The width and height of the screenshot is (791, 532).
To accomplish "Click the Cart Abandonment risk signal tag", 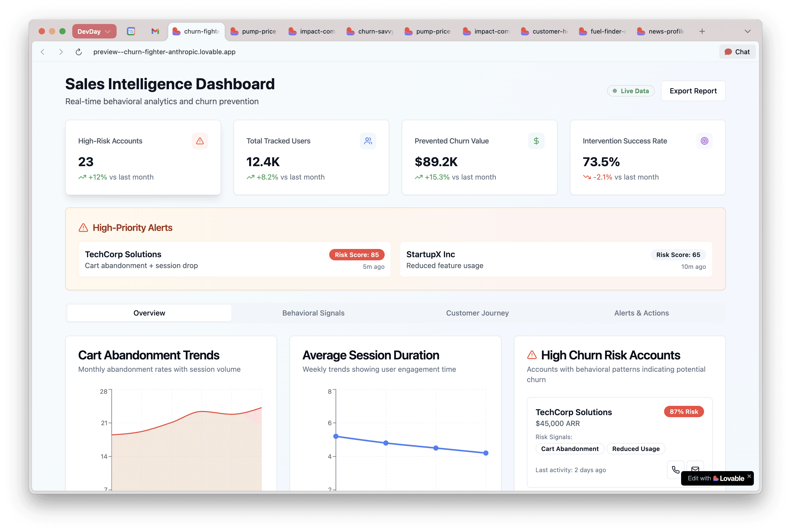I will pos(569,448).
